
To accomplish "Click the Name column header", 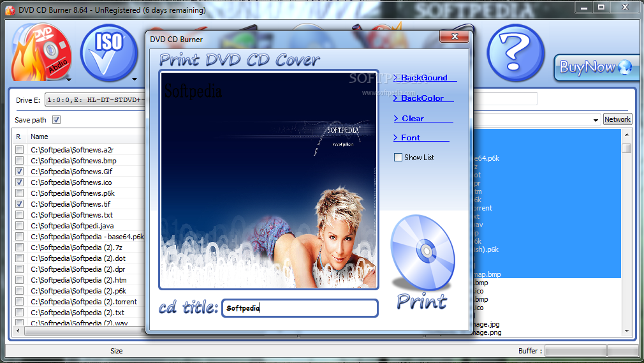I will [x=39, y=137].
